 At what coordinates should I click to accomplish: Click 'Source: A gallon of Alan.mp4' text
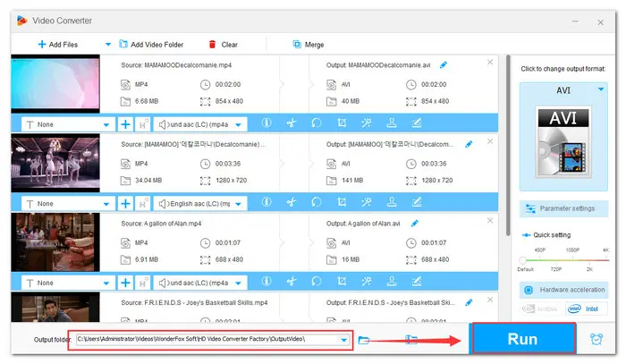pos(161,224)
